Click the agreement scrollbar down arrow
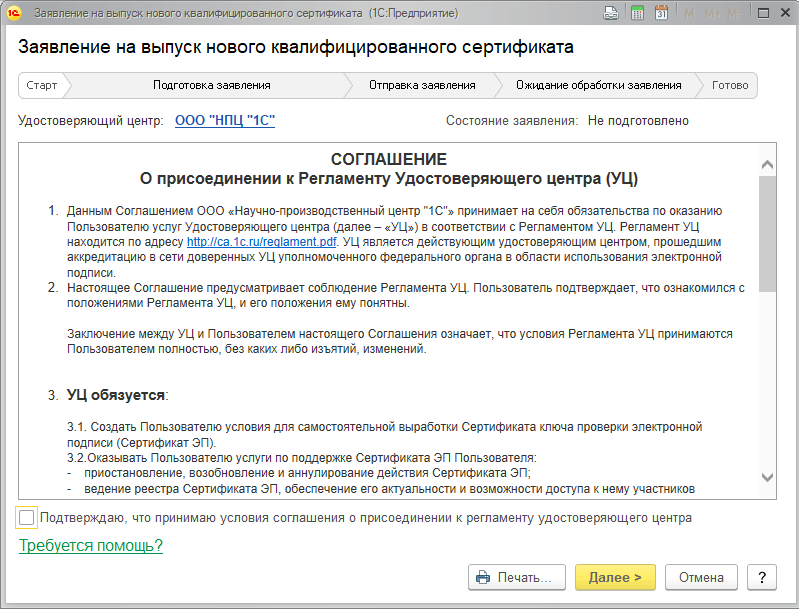 [767, 478]
